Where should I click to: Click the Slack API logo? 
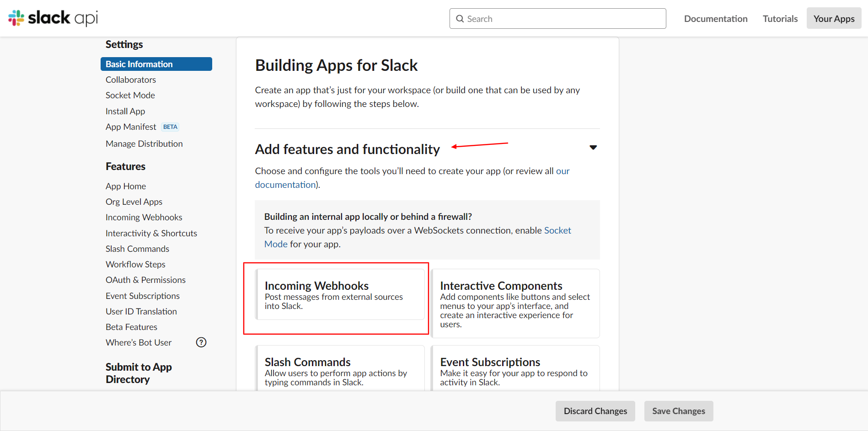(x=52, y=18)
